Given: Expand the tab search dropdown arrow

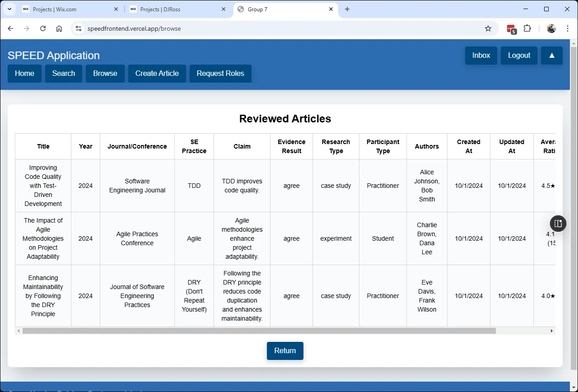Looking at the screenshot, I should coord(9,9).
